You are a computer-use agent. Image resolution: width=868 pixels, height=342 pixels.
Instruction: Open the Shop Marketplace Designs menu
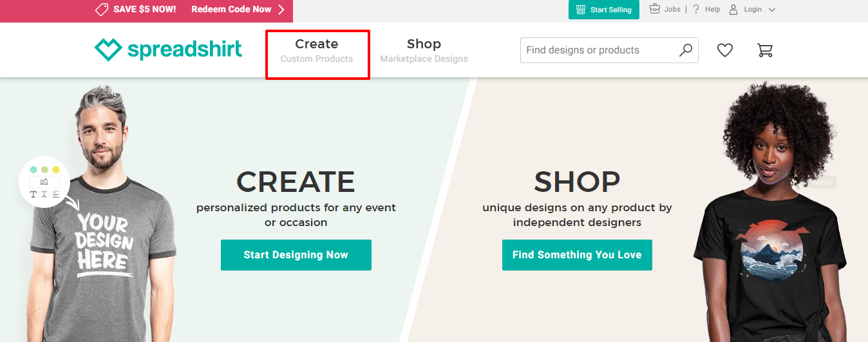tap(424, 50)
